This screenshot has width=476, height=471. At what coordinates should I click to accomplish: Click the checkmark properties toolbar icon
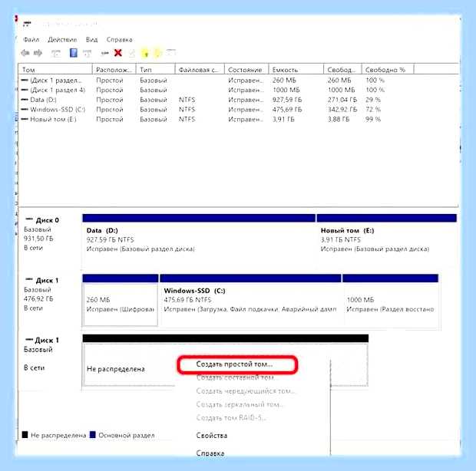(132, 54)
